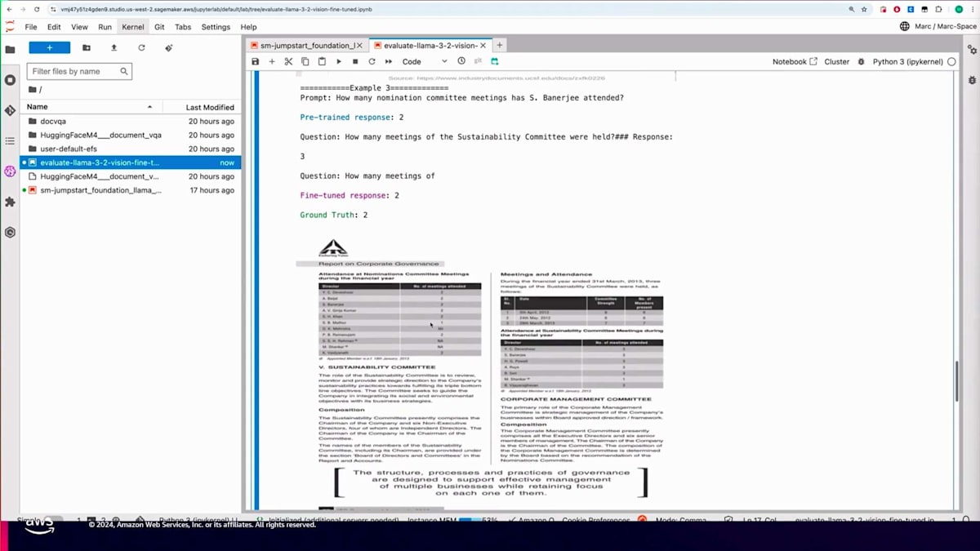The image size is (980, 551).
Task: Select sm-jumpstart_foundation_llama_ notebook file
Action: 131,190
